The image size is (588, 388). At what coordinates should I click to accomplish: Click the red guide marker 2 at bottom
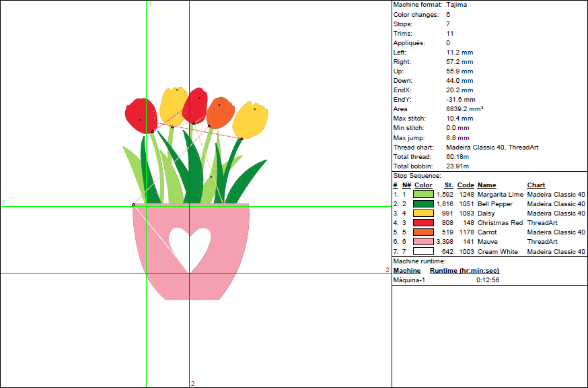[192, 384]
